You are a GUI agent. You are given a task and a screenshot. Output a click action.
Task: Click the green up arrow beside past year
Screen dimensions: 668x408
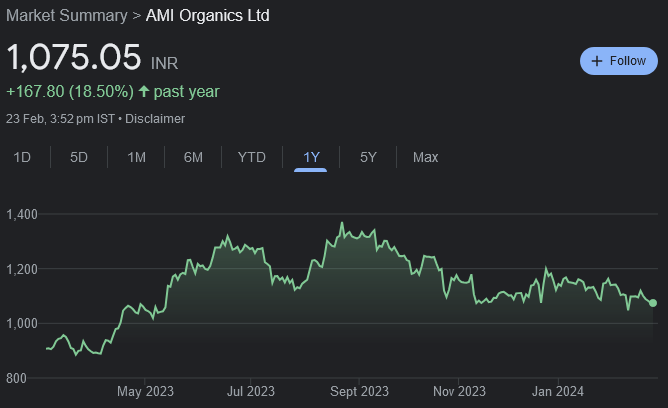[144, 92]
